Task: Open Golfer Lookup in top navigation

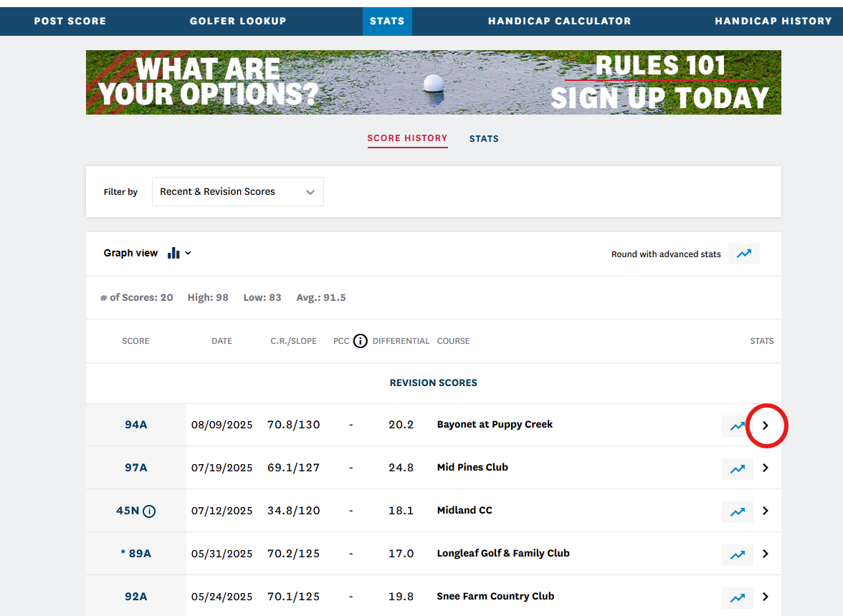Action: pyautogui.click(x=238, y=21)
